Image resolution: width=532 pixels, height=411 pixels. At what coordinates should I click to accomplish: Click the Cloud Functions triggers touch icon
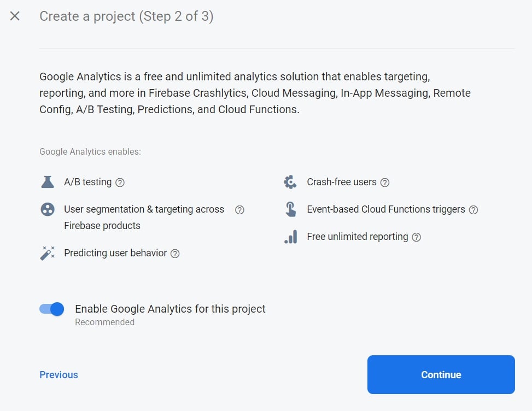tap(290, 209)
